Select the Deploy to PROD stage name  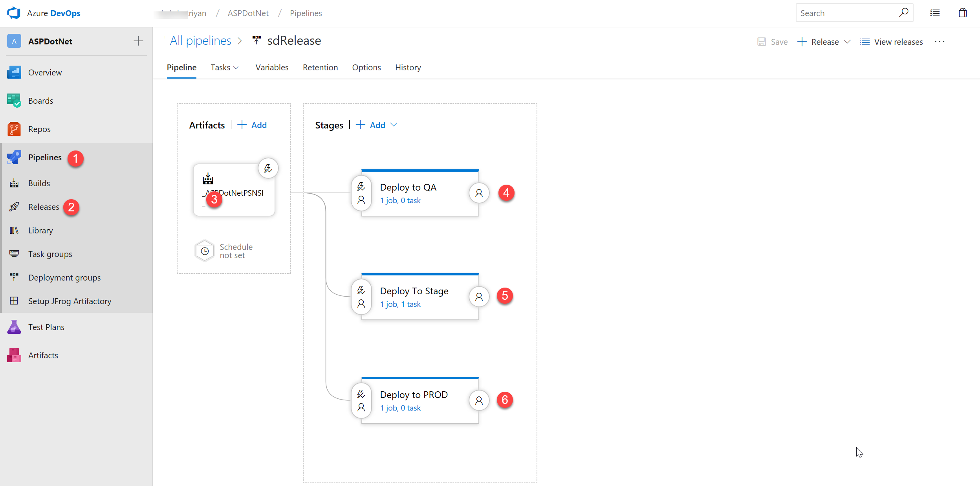click(414, 395)
